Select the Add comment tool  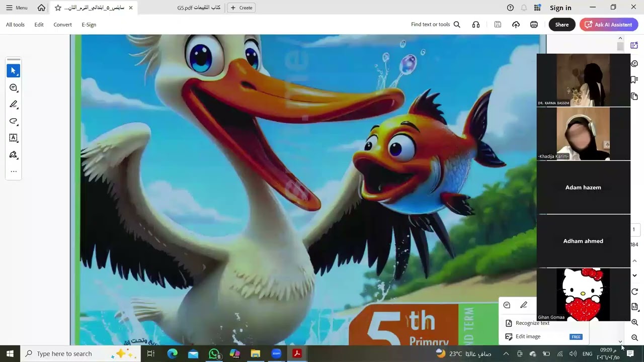pos(14,88)
